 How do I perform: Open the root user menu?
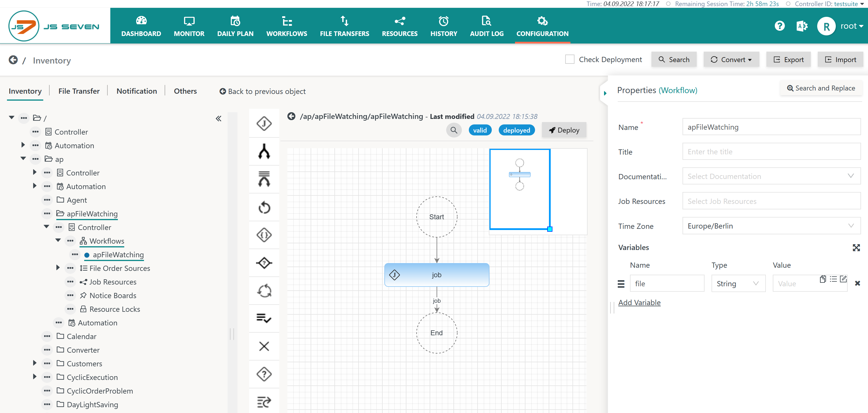click(851, 26)
